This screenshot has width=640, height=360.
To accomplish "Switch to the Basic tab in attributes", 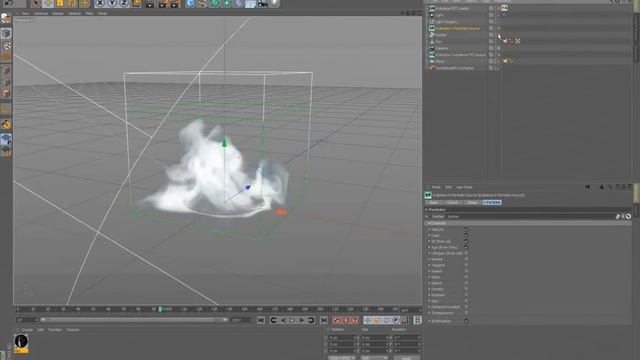I will (x=433, y=202).
